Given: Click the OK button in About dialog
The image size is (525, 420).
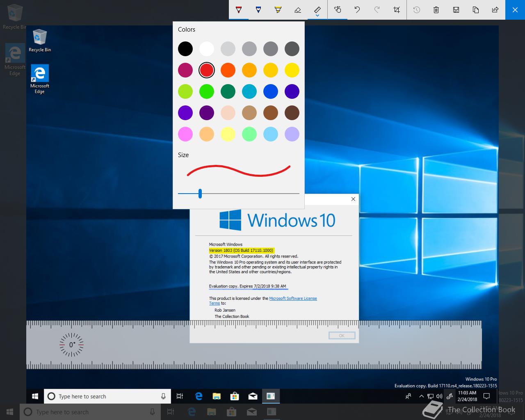Looking at the screenshot, I should coord(342,336).
